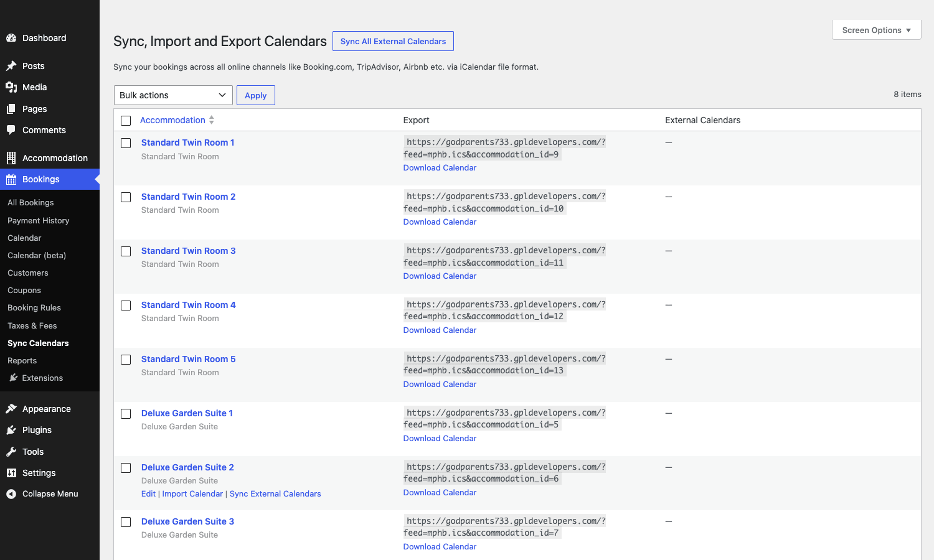
Task: Toggle the select-all checkbox in table header
Action: pyautogui.click(x=126, y=121)
